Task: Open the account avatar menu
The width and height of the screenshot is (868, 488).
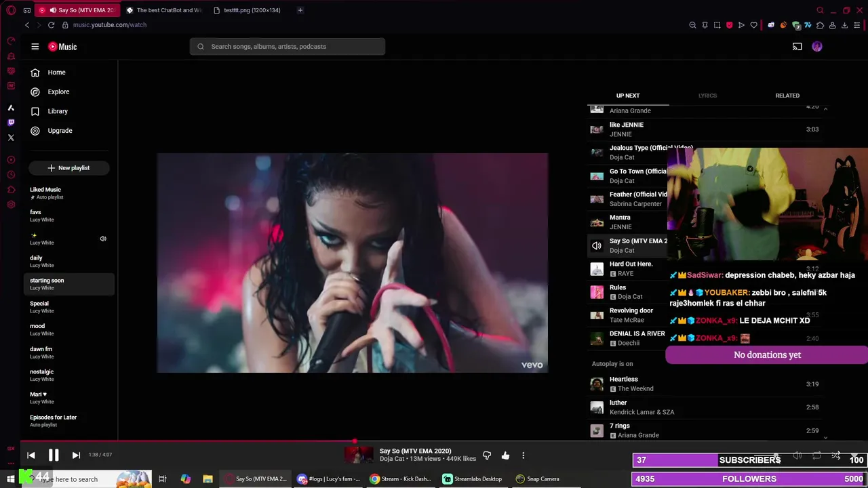Action: click(x=817, y=47)
